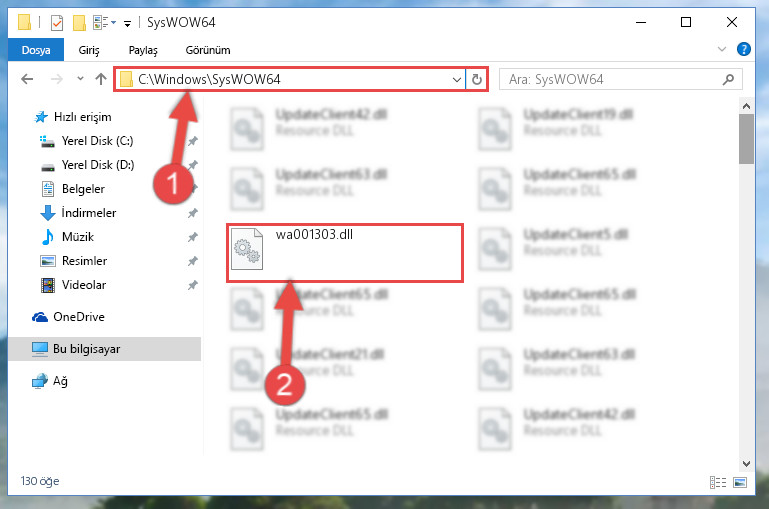
Task: Open the Dosya menu tab
Action: (x=36, y=50)
